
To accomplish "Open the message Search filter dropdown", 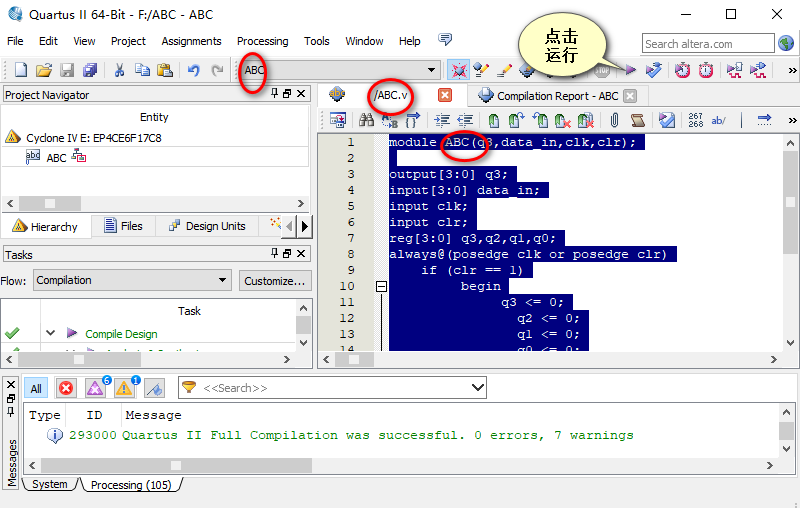I will tap(478, 388).
